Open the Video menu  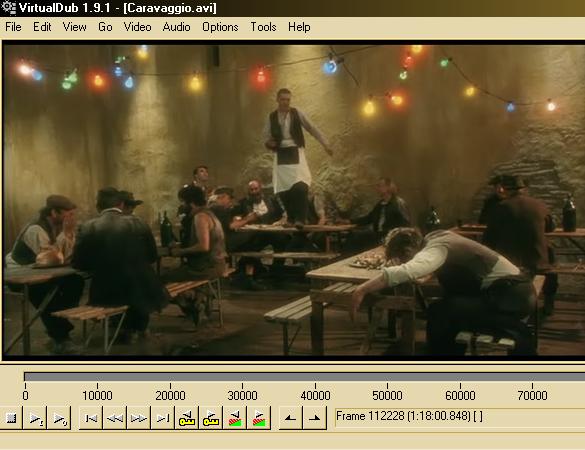[138, 27]
